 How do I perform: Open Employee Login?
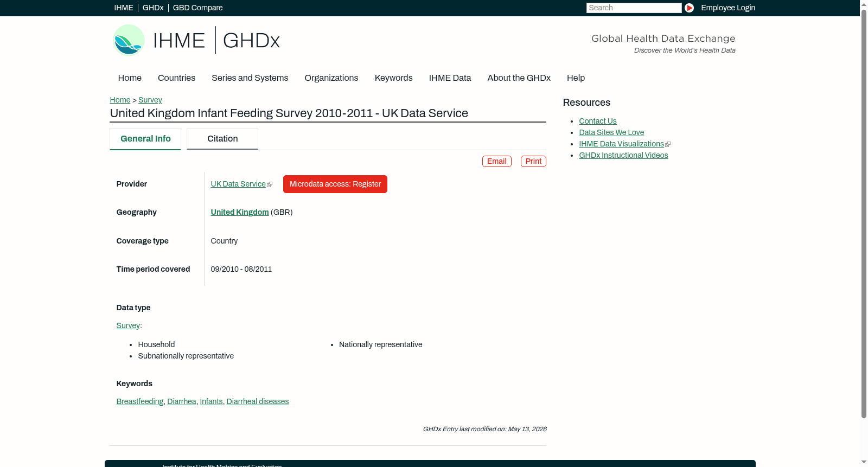click(x=728, y=8)
